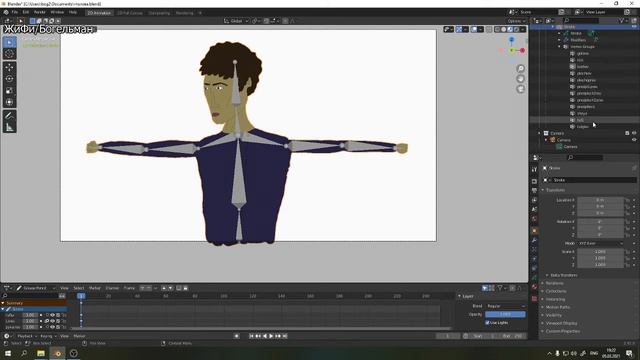Open the Output properties tab

pos(534,191)
